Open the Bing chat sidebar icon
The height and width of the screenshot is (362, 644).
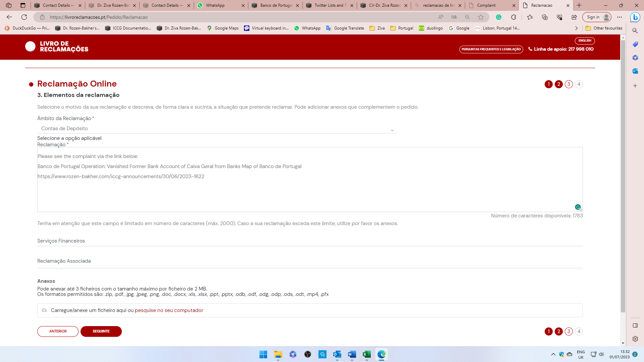coord(635,17)
